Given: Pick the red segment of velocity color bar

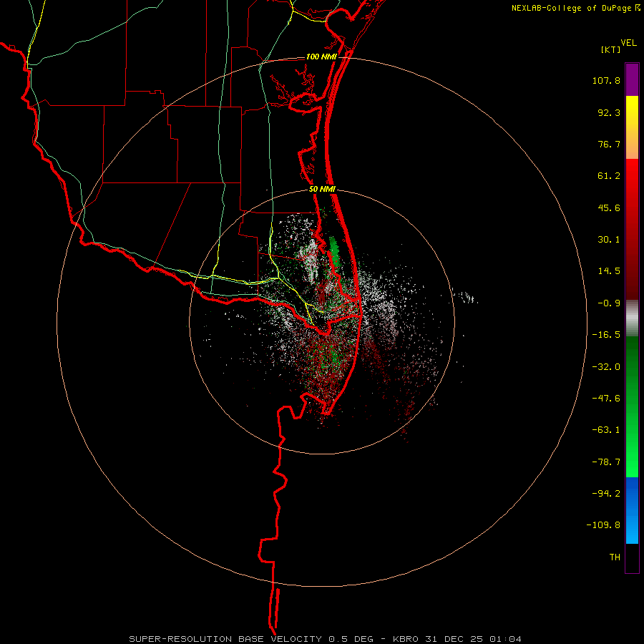Looking at the screenshot, I should pyautogui.click(x=632, y=229).
